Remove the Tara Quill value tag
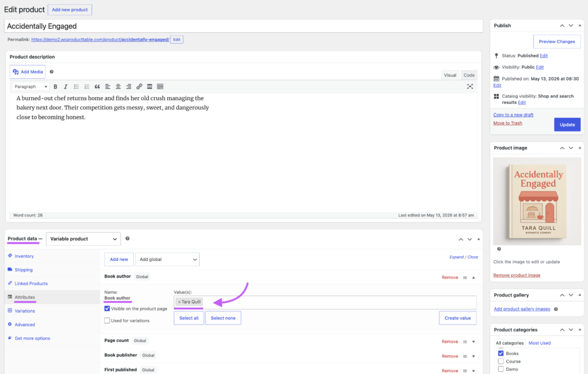Screen dimensions: 588x374 click(179, 302)
